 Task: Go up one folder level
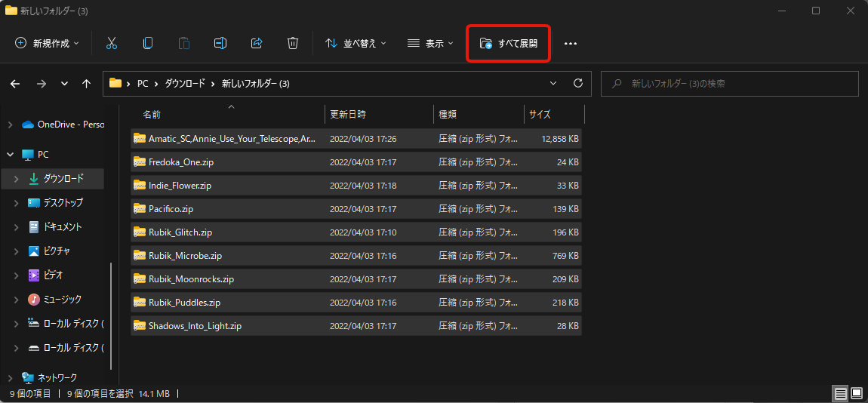[87, 84]
